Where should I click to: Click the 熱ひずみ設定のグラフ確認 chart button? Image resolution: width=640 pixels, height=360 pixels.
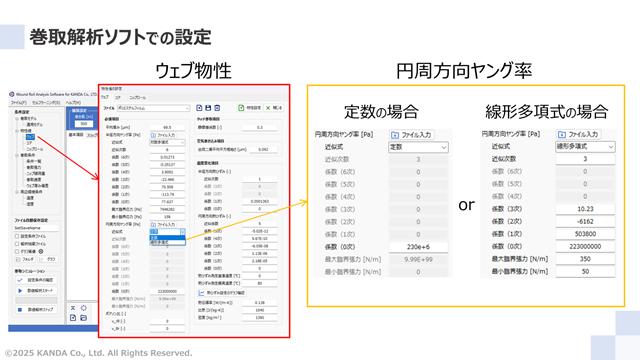(222, 293)
